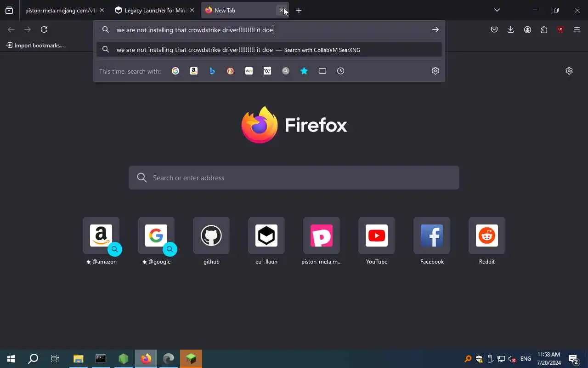Close the piston-meta.mojang.com tab
This screenshot has width=588, height=368.
point(102,10)
